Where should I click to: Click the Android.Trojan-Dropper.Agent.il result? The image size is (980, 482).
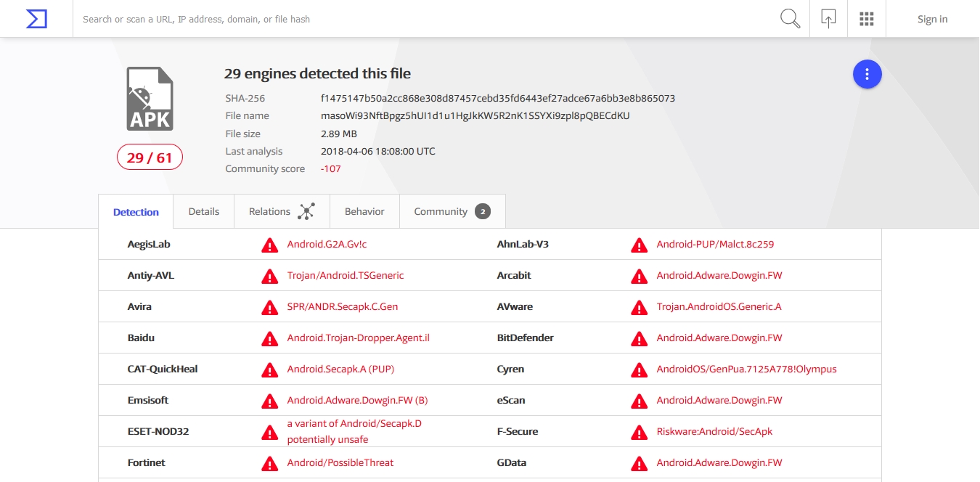click(359, 338)
